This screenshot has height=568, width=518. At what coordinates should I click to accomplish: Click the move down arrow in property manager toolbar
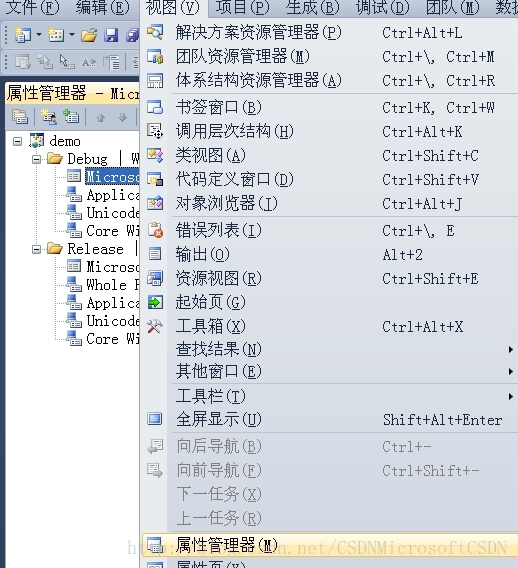coord(122,117)
